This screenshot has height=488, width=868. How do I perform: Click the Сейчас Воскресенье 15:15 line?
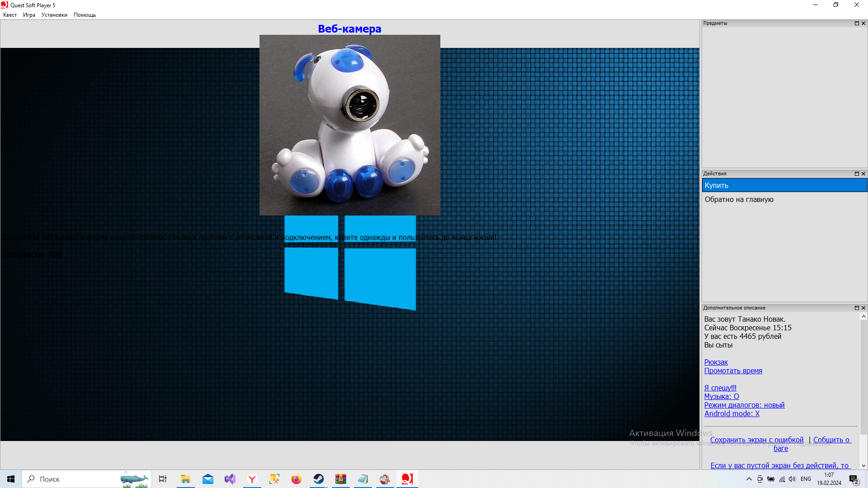coord(748,328)
